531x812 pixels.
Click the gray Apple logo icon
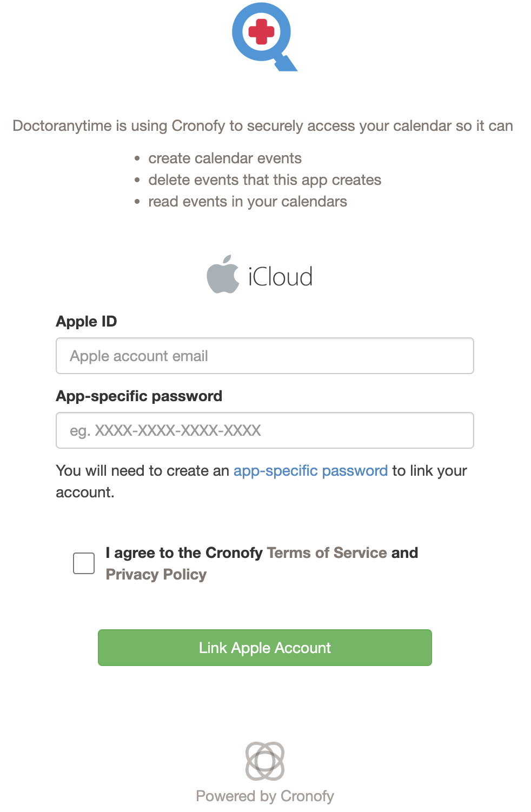pyautogui.click(x=223, y=274)
